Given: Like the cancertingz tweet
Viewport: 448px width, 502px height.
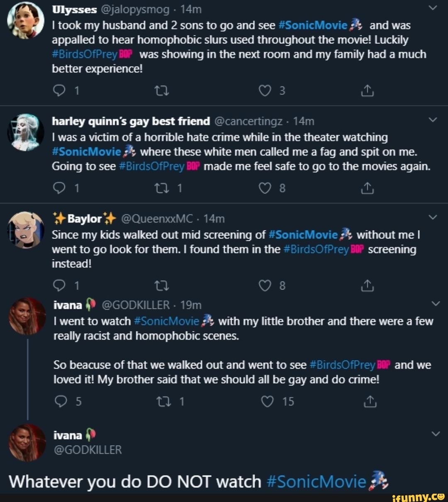Looking at the screenshot, I should point(265,189).
